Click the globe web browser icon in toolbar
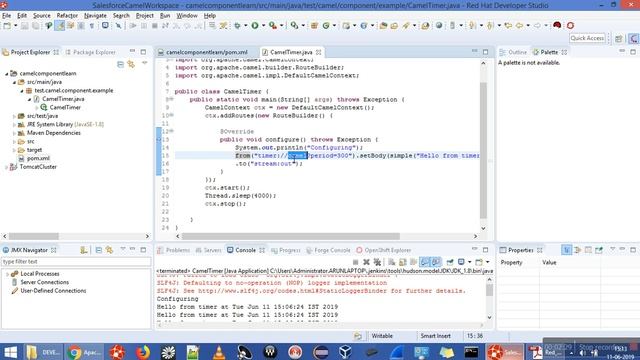This screenshot has width=640, height=360. (x=439, y=25)
